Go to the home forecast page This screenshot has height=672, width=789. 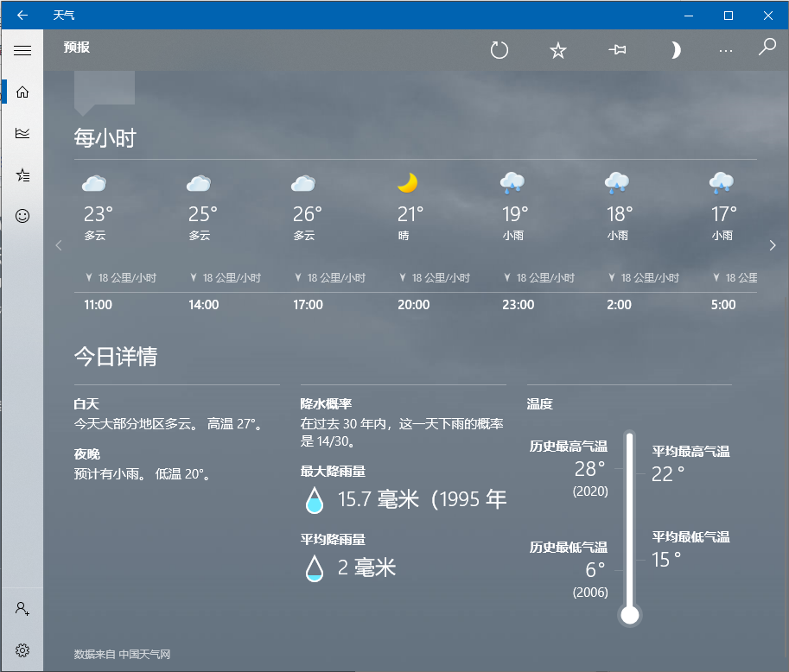pyautogui.click(x=22, y=92)
